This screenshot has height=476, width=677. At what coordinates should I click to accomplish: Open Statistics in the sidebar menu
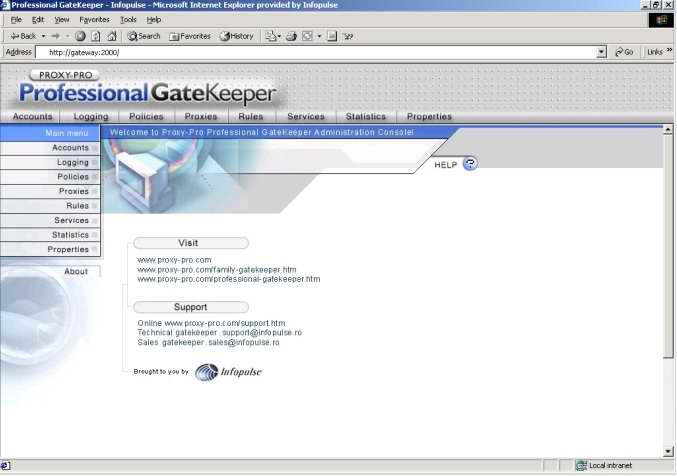pyautogui.click(x=50, y=235)
